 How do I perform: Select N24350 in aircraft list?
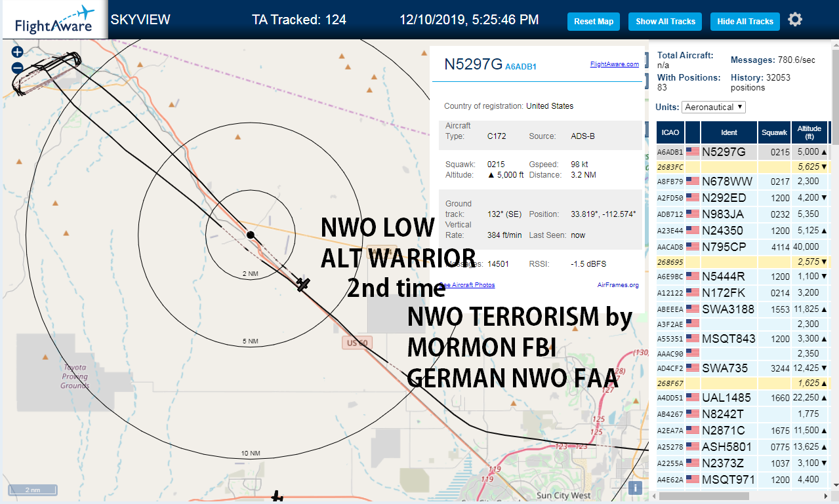pyautogui.click(x=723, y=231)
